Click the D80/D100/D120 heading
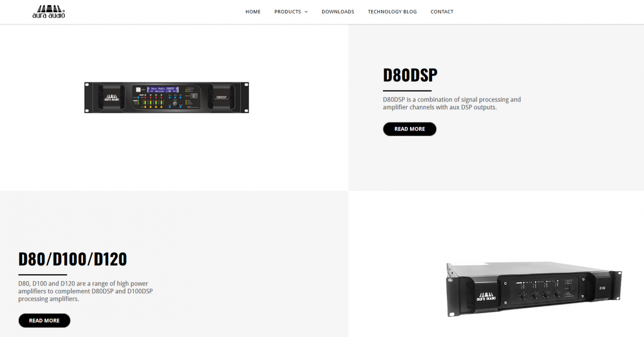The height and width of the screenshot is (337, 644). coord(72,259)
